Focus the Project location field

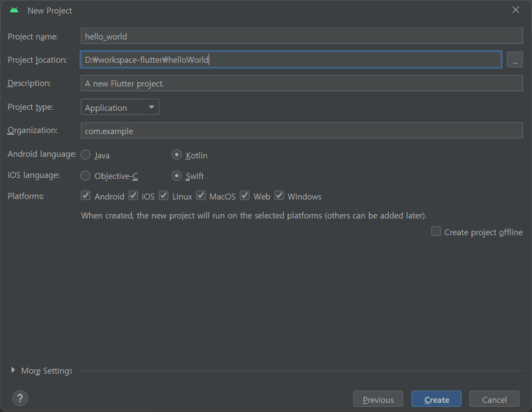(x=291, y=59)
